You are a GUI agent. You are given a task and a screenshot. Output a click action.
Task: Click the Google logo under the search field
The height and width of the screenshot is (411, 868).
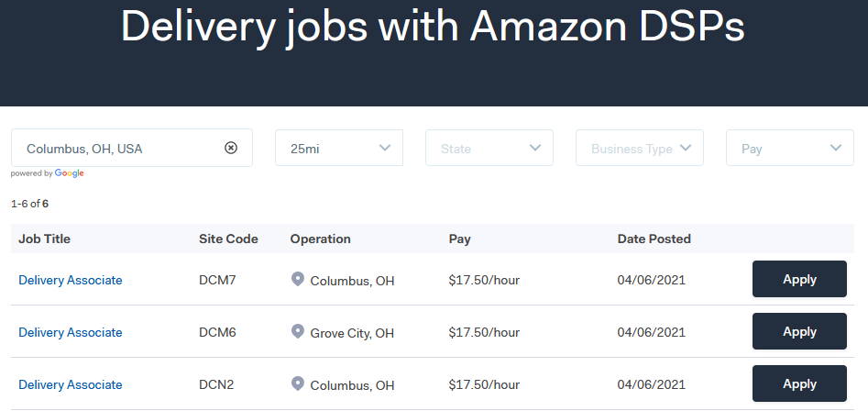coord(69,173)
